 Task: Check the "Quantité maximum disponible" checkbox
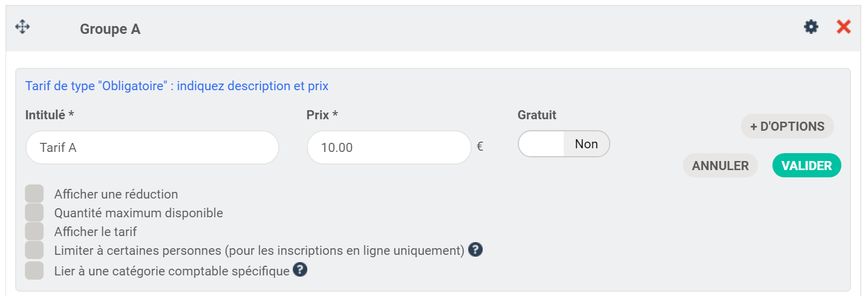click(x=34, y=212)
